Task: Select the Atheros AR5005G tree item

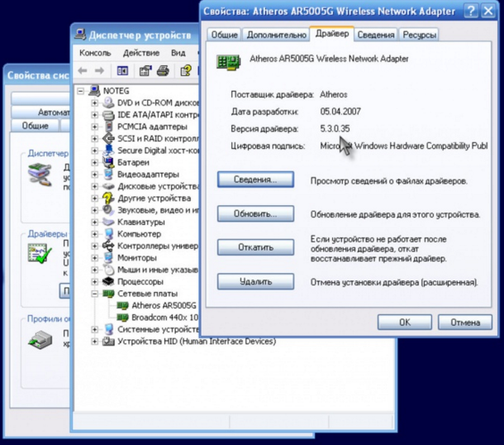Action: (x=164, y=305)
